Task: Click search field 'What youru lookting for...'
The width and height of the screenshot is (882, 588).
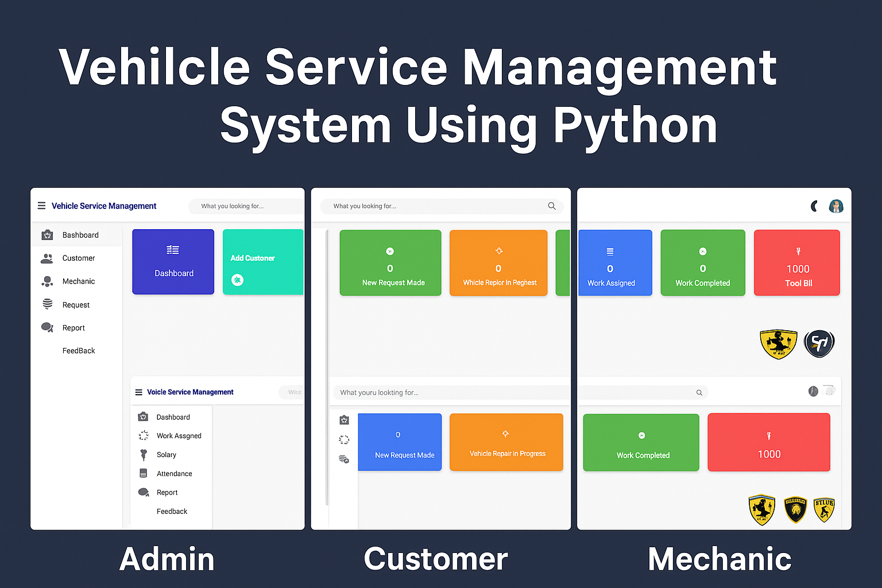Action: [520, 393]
